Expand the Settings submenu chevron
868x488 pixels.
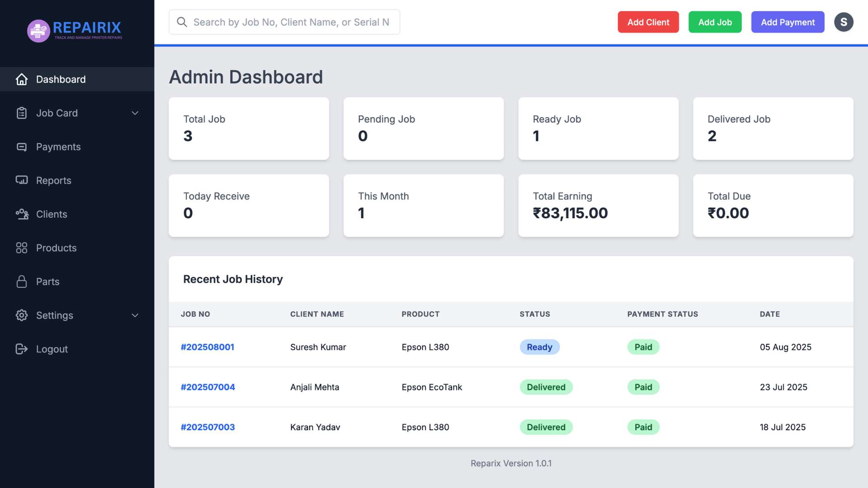point(135,315)
